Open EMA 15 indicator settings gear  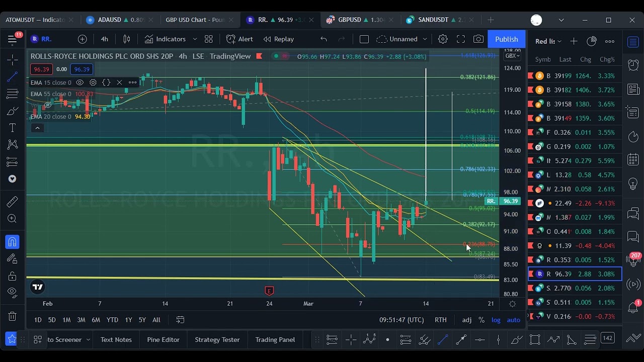[93, 82]
